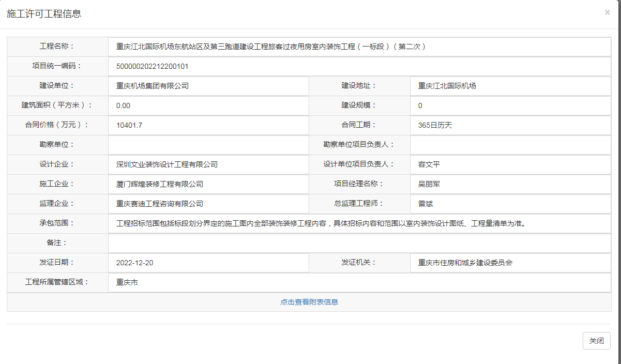This screenshot has height=364, width=621.
Task: Click the 施工许可工程信息 dialog title
Action: [44, 14]
